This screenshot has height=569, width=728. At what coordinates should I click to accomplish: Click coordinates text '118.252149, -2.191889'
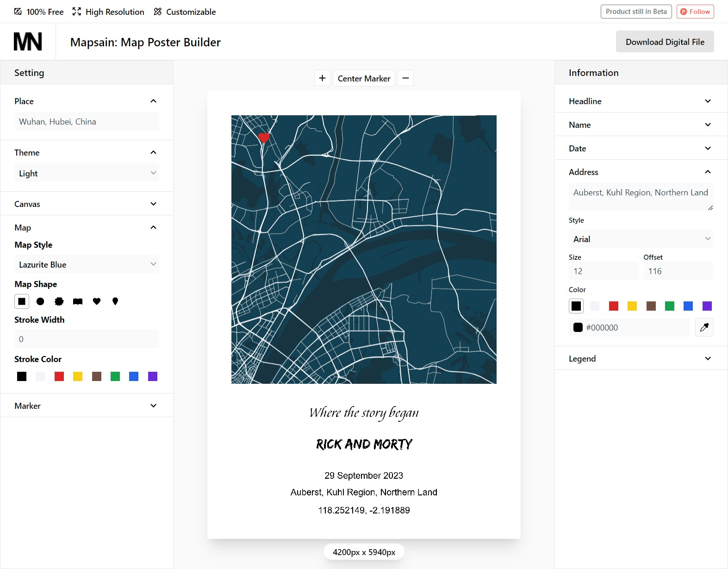pos(364,510)
